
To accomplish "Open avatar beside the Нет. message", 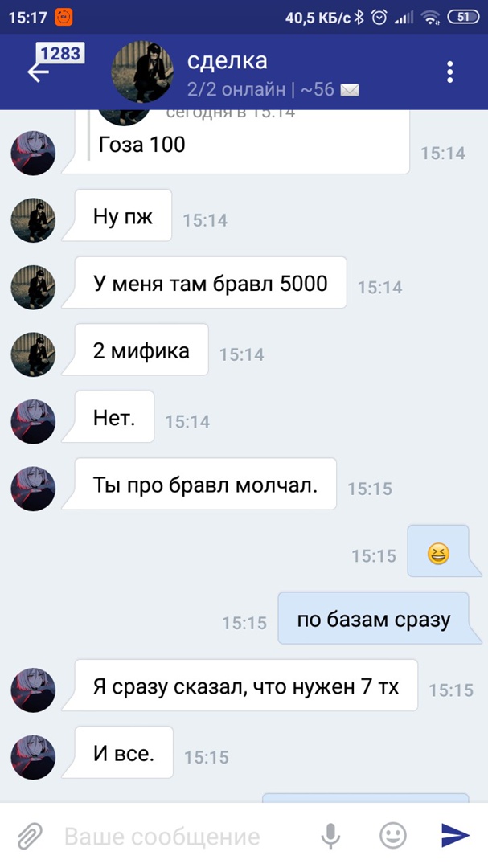I will pos(33,421).
